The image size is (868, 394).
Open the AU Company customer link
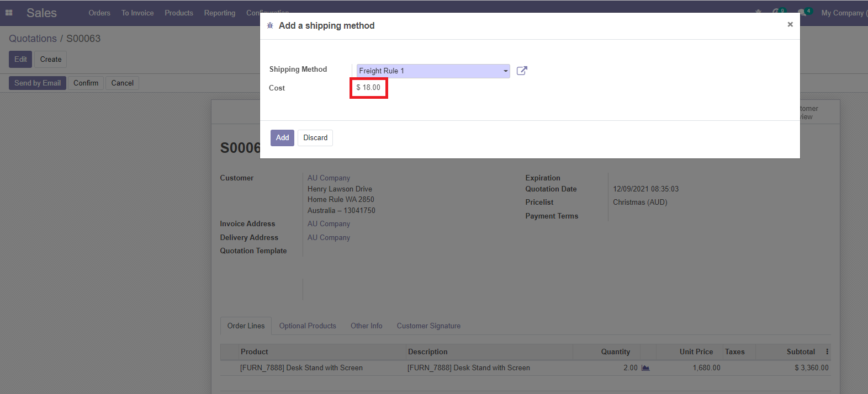point(329,178)
